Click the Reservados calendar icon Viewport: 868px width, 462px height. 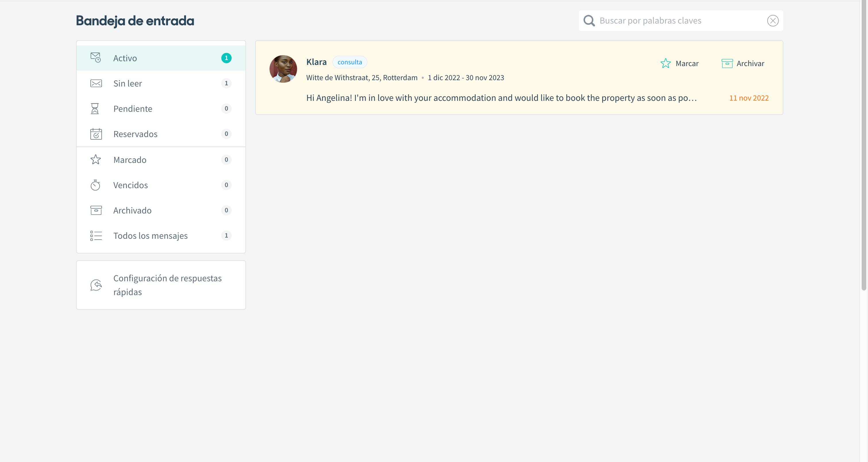click(96, 134)
